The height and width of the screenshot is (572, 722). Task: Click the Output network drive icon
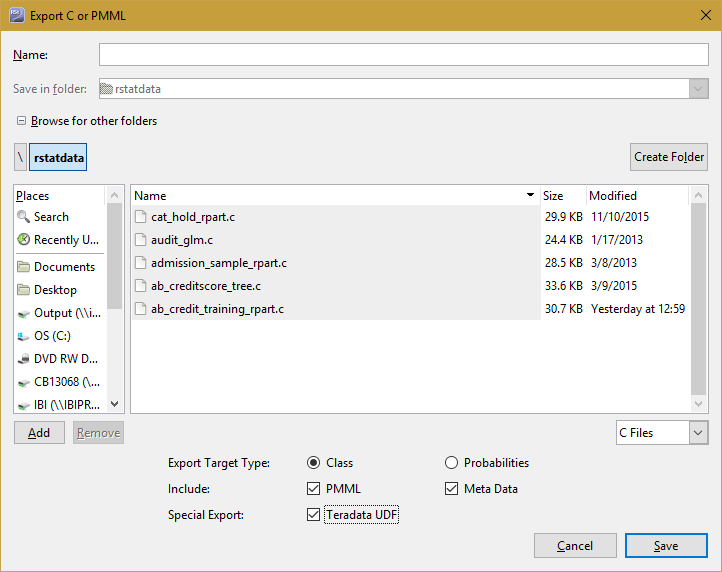[23, 314]
